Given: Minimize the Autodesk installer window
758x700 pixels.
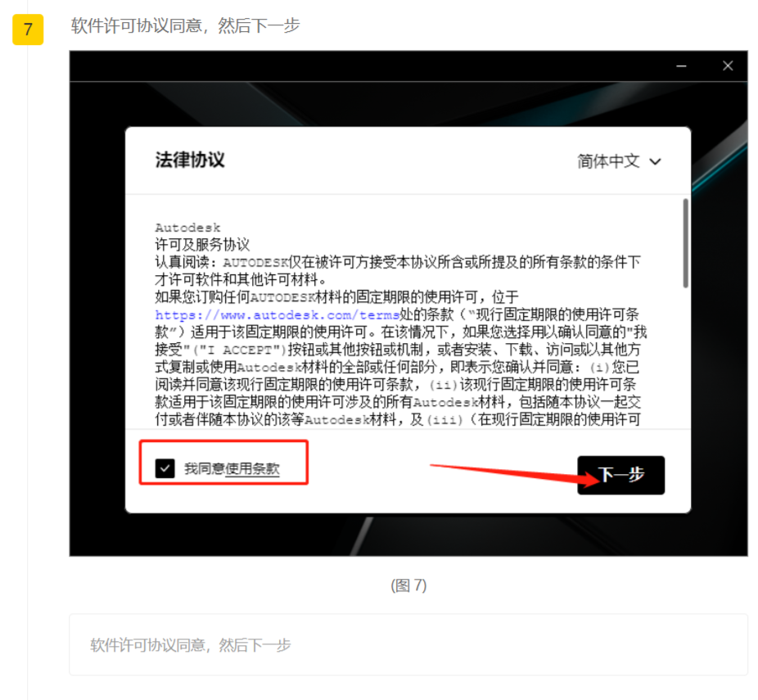Looking at the screenshot, I should pos(682,66).
